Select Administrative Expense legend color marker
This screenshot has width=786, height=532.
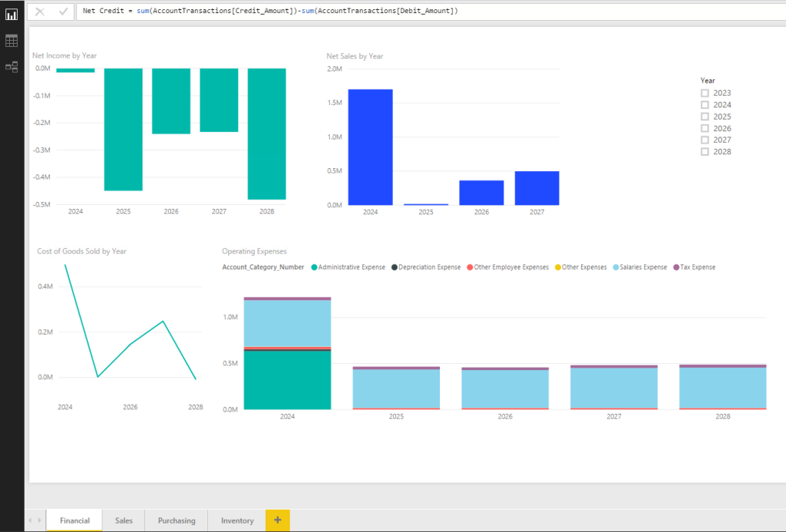tap(314, 267)
